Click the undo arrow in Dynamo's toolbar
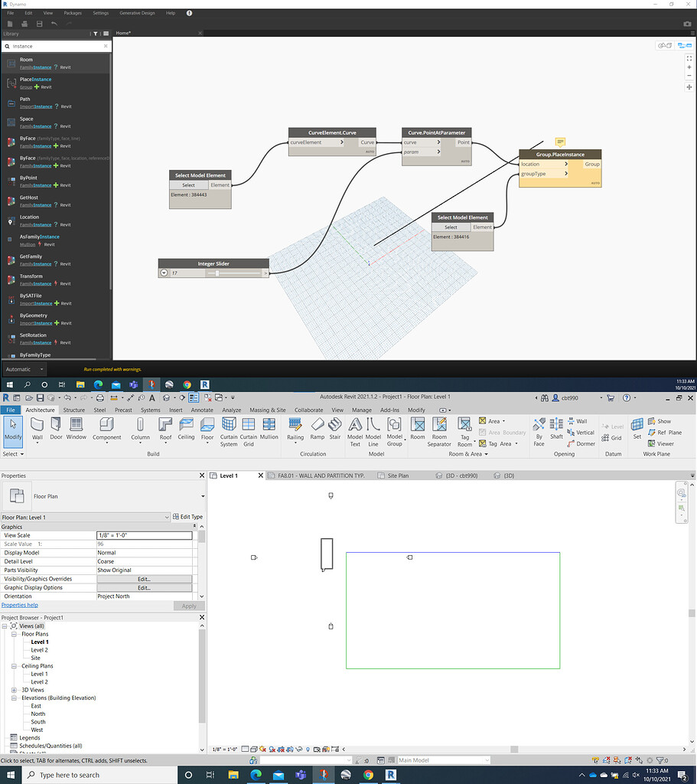 54,23
